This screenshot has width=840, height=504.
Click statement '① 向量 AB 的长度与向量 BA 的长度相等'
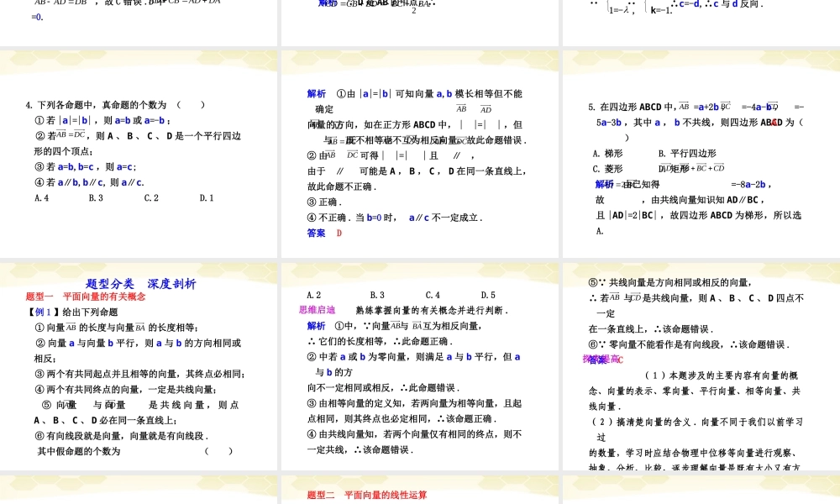pos(116,328)
